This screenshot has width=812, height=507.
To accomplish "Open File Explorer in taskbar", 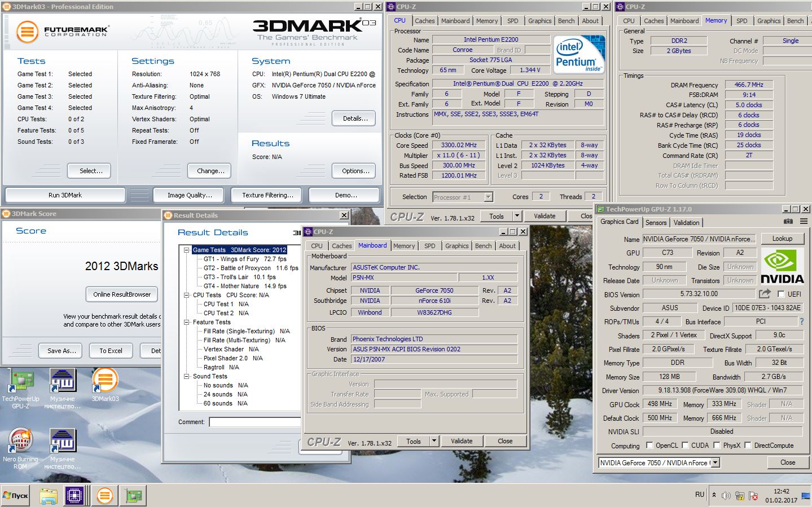I will (x=49, y=496).
